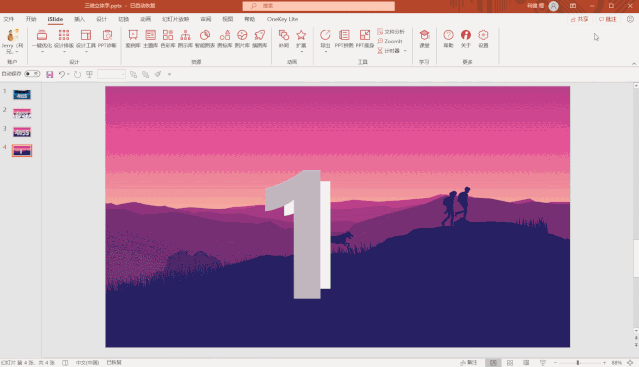Select slide 3 thumbnail

[x=22, y=132]
